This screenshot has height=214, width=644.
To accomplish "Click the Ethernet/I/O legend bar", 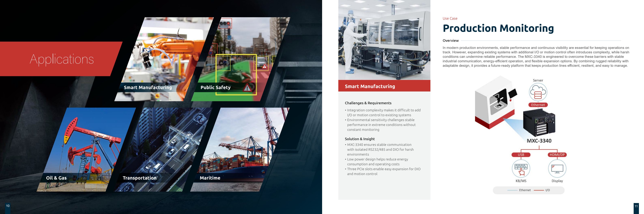I will [x=529, y=190].
